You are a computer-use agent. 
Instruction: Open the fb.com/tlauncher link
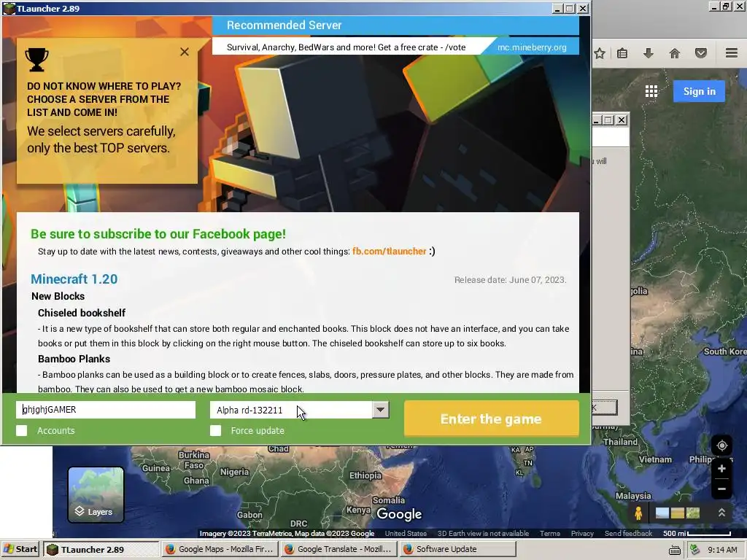point(390,252)
